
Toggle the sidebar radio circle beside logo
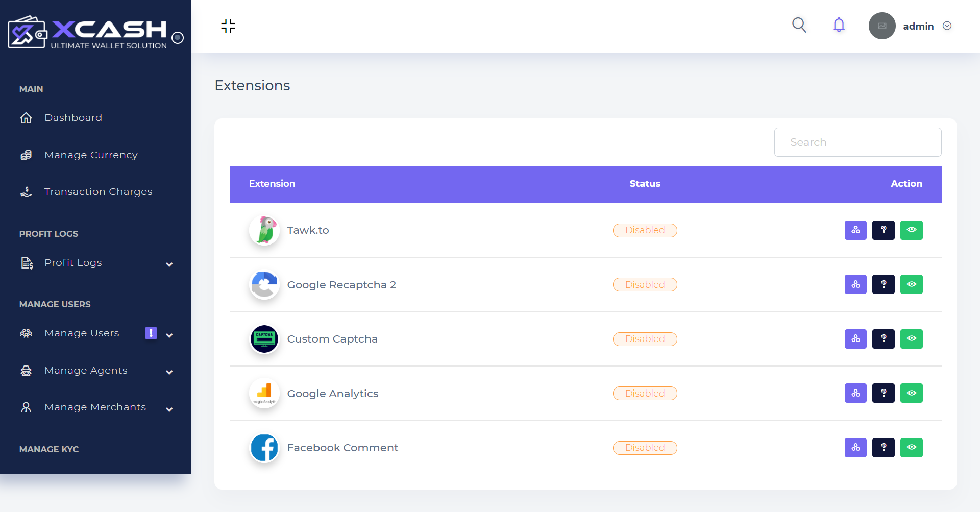click(x=178, y=38)
